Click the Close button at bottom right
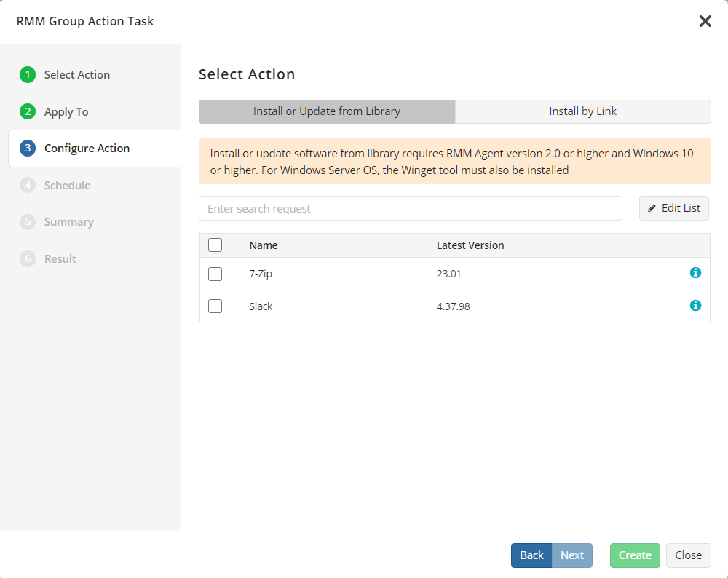728x578 pixels. 688,555
